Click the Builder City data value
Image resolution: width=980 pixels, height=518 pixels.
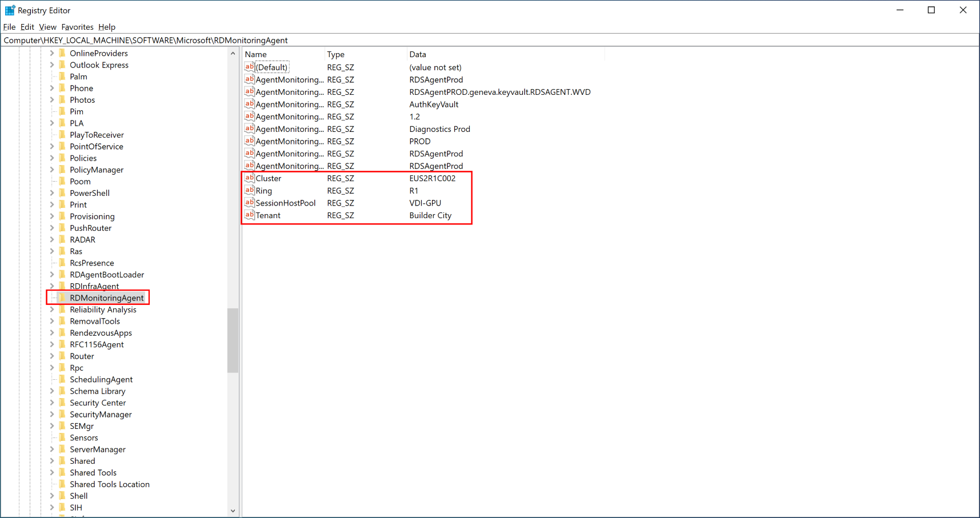(x=430, y=215)
